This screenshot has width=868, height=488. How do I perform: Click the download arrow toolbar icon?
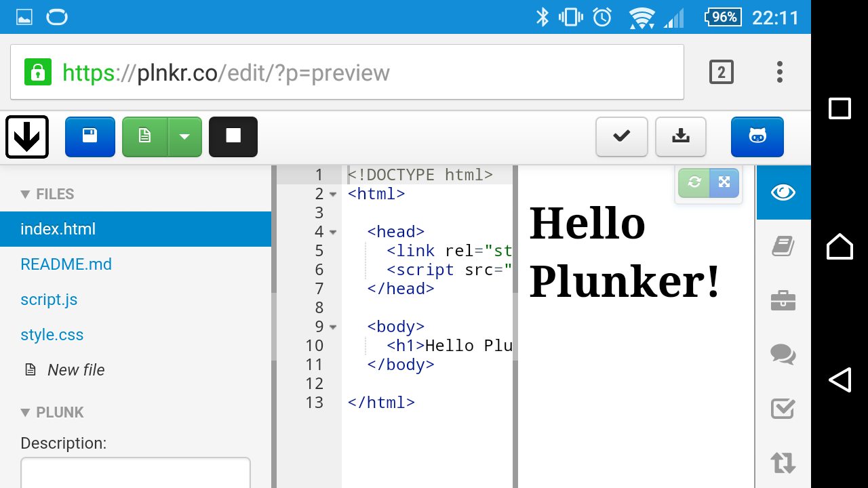coord(680,136)
